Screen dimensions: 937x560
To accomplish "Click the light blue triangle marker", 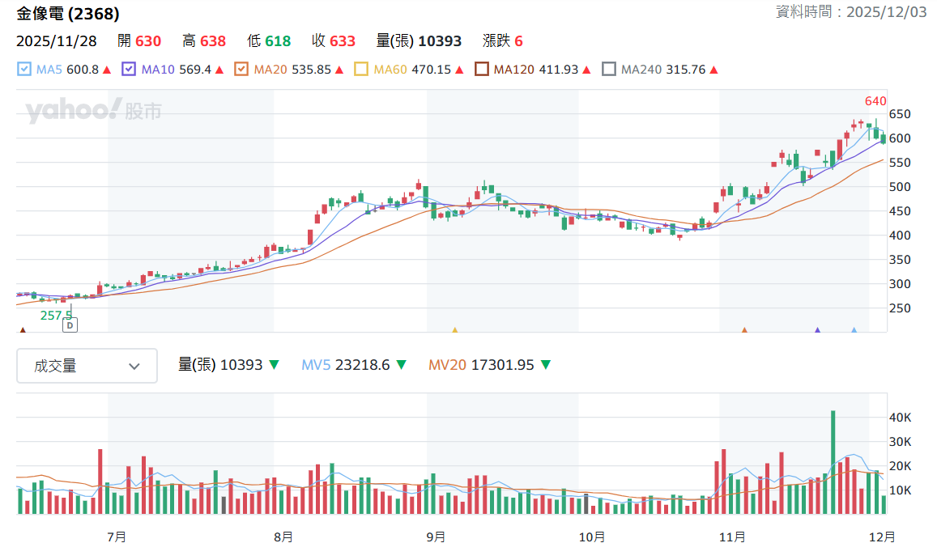I will (x=854, y=329).
